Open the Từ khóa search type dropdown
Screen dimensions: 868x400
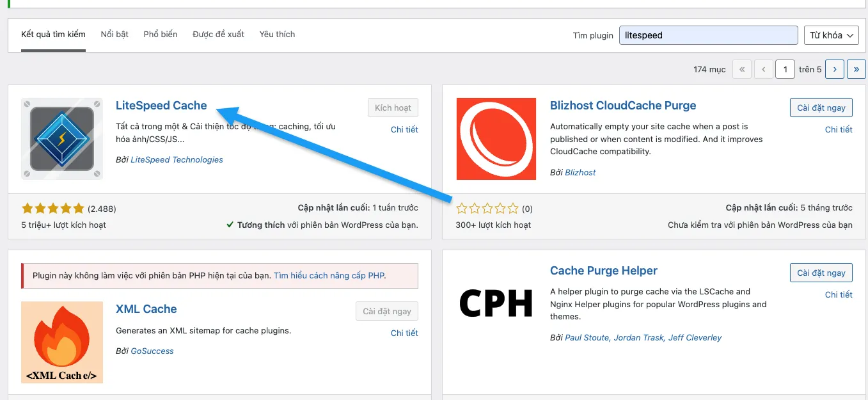pyautogui.click(x=831, y=35)
